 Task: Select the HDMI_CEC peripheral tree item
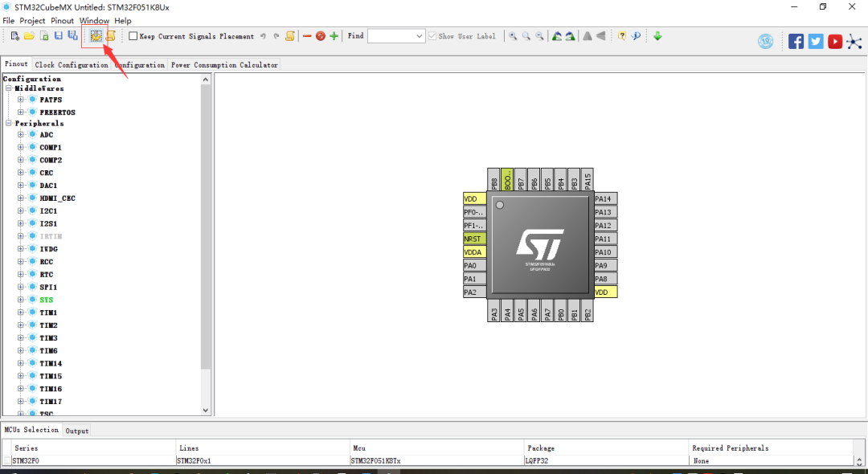(x=58, y=198)
